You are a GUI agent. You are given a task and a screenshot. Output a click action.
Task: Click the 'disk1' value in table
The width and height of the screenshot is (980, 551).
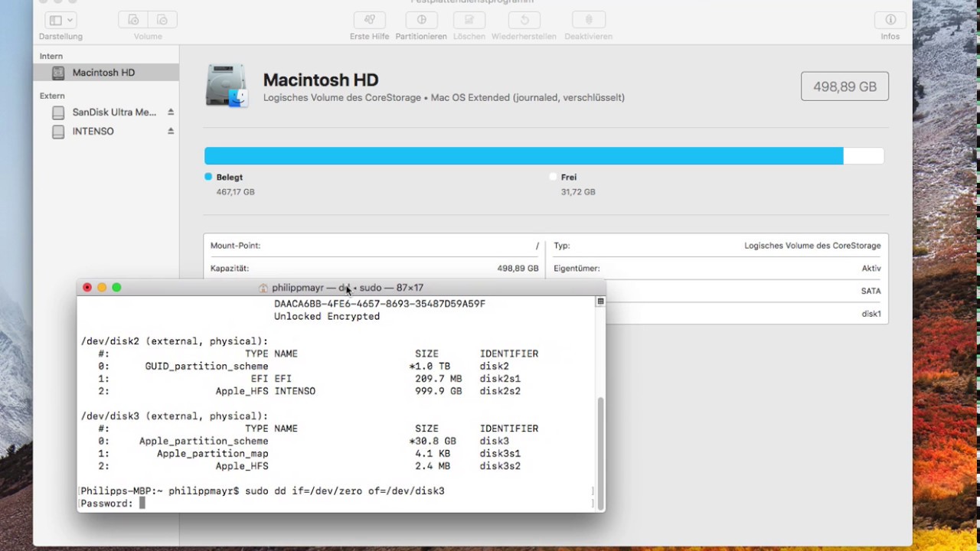[871, 314]
